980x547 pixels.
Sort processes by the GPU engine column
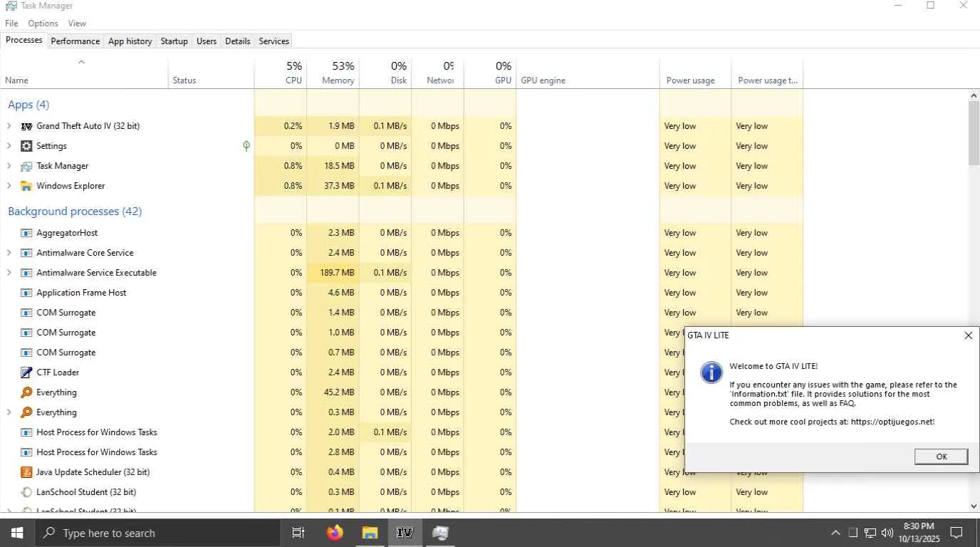point(588,72)
